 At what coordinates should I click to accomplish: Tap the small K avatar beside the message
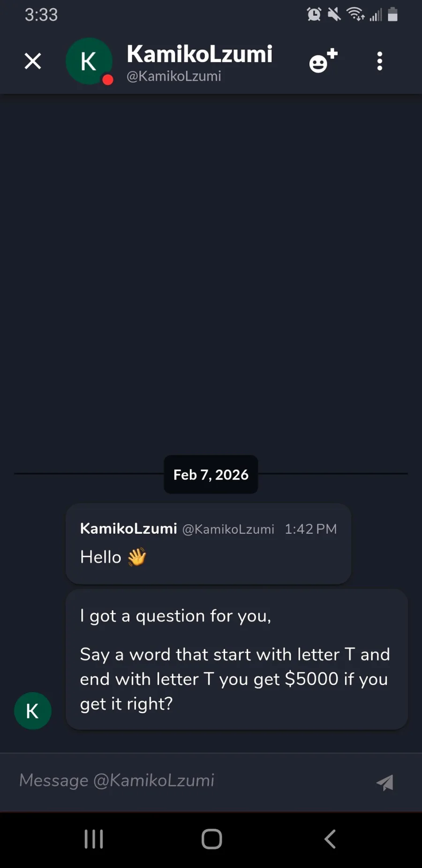(32, 711)
